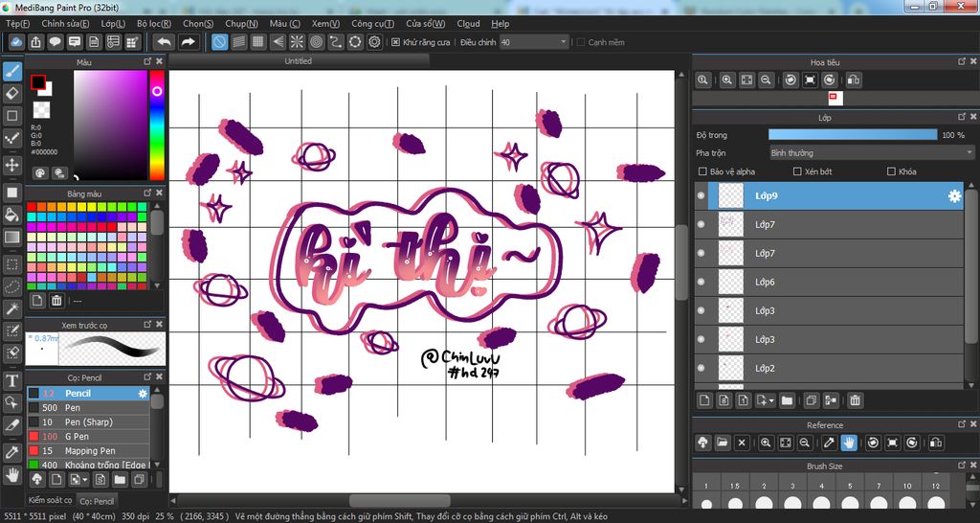Click the cloud save icon in toolbar

[17, 42]
